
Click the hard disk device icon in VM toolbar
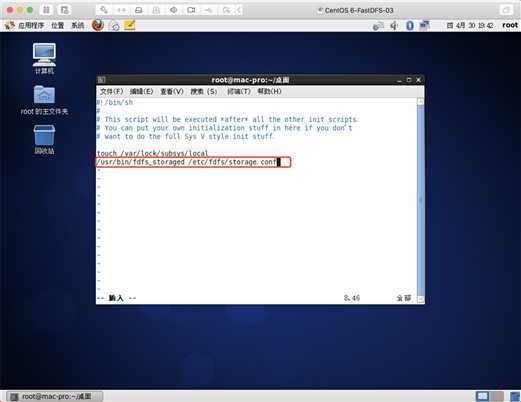pos(139,10)
